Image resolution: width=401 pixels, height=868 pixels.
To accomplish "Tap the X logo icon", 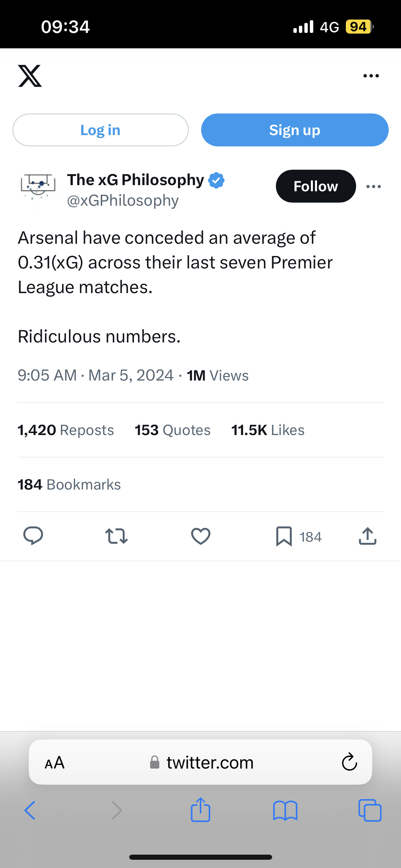I will point(30,76).
